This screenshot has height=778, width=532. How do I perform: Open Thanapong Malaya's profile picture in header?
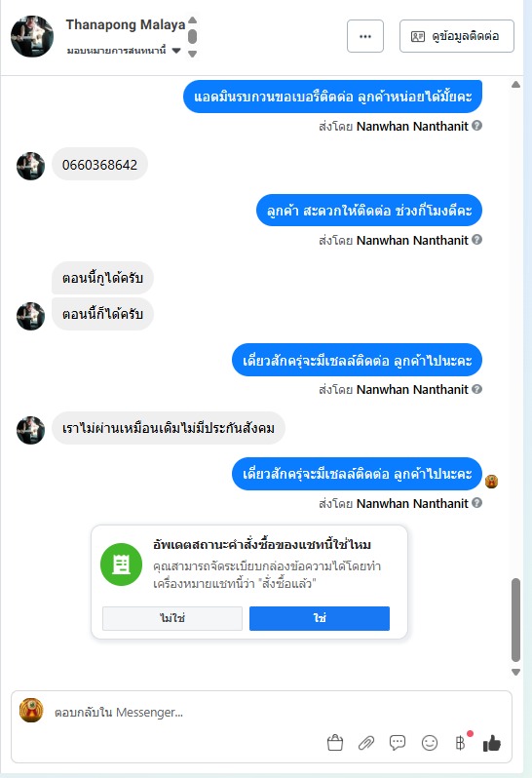tap(32, 36)
